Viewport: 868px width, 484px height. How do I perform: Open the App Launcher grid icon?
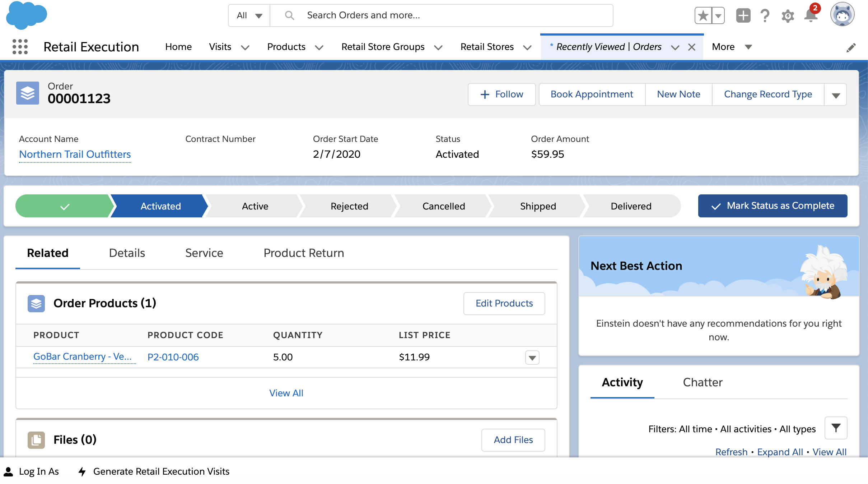point(20,47)
